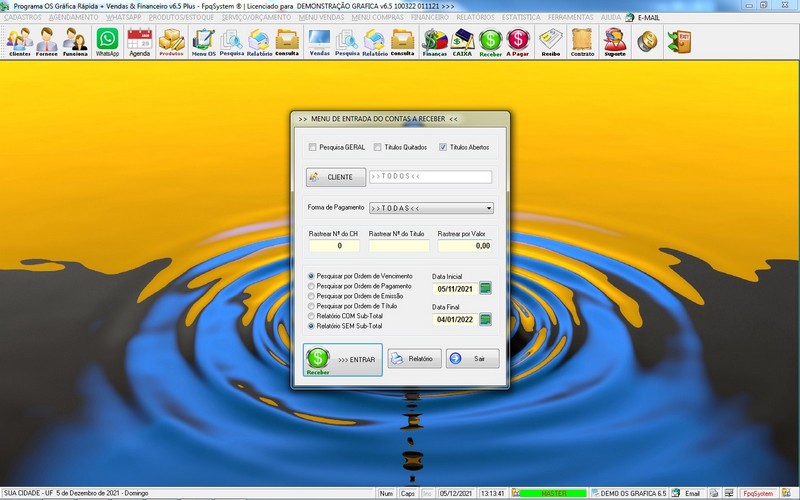800x500 pixels.
Task: Uncheck the Títulos Abertos checkbox
Action: point(443,147)
